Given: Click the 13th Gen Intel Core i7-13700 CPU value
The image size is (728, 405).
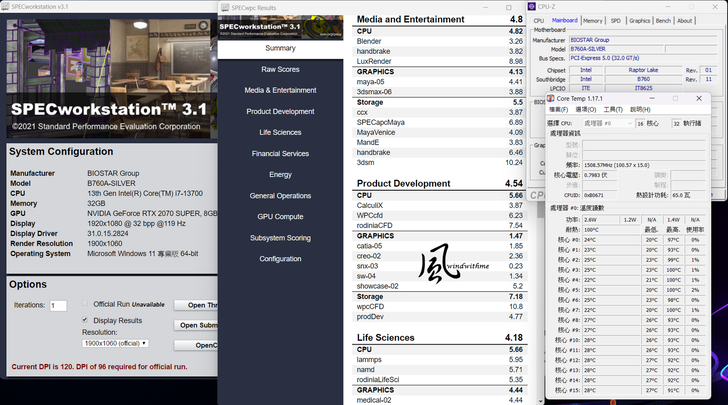Looking at the screenshot, I should tap(145, 193).
